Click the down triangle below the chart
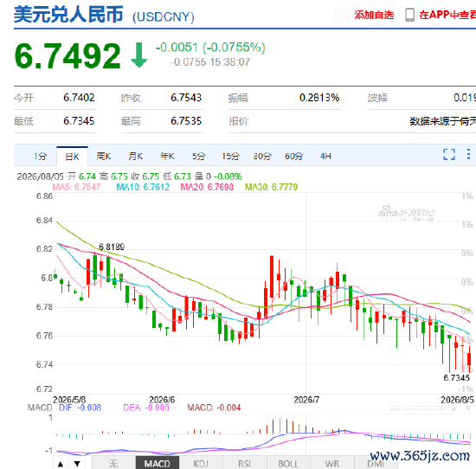 pos(77,464)
